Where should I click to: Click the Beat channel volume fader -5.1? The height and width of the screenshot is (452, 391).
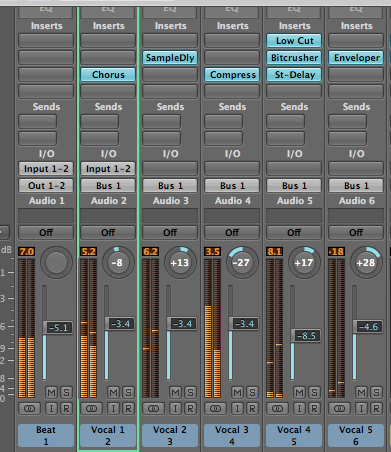pos(57,327)
